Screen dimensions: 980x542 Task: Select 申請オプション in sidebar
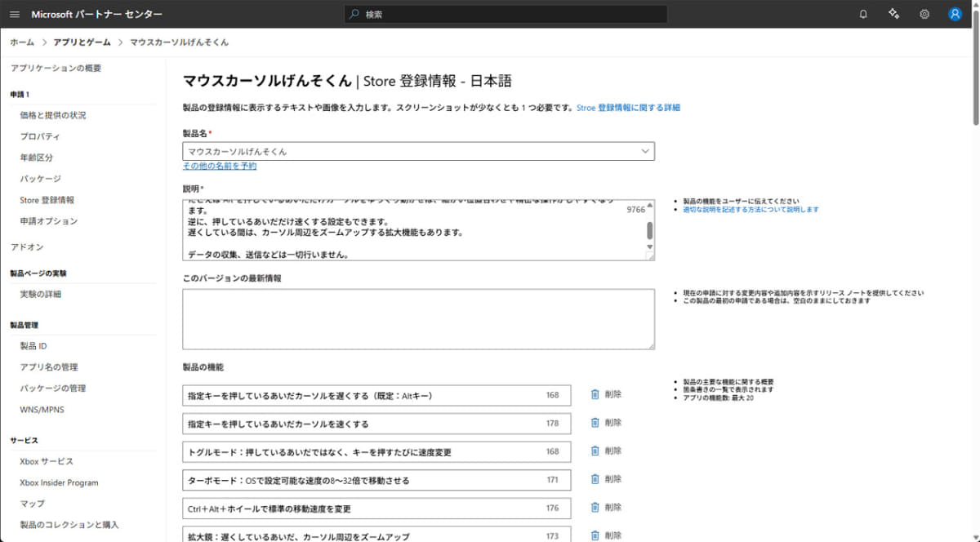pyautogui.click(x=49, y=221)
